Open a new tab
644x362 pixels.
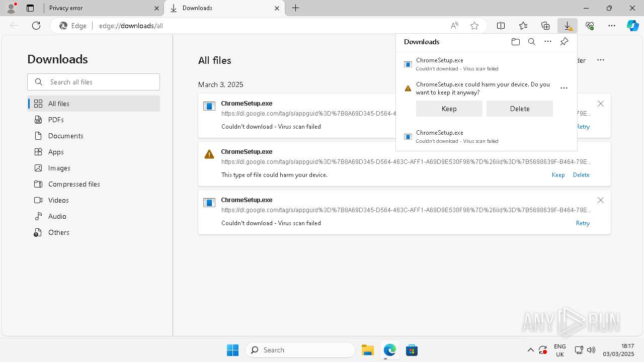pos(296,8)
